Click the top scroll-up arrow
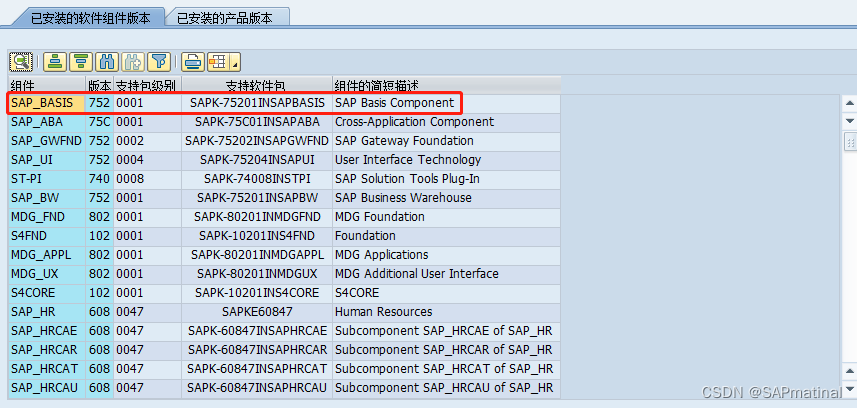857x408 pixels. tap(849, 102)
